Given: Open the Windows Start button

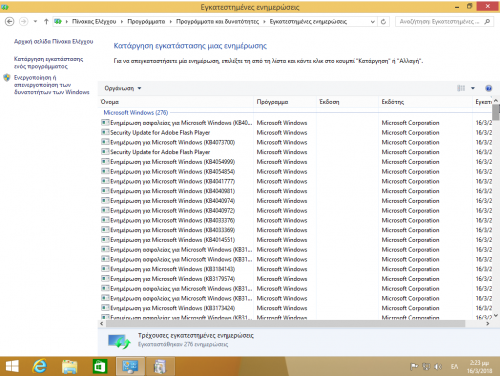Looking at the screenshot, I should [12, 366].
